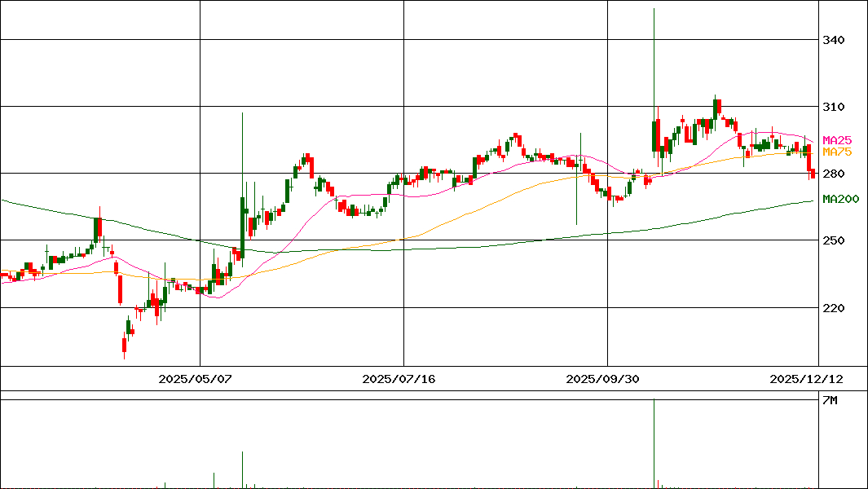Click the second-tallest volume bar in the volume panel
This screenshot has width=868, height=489.
click(x=242, y=469)
